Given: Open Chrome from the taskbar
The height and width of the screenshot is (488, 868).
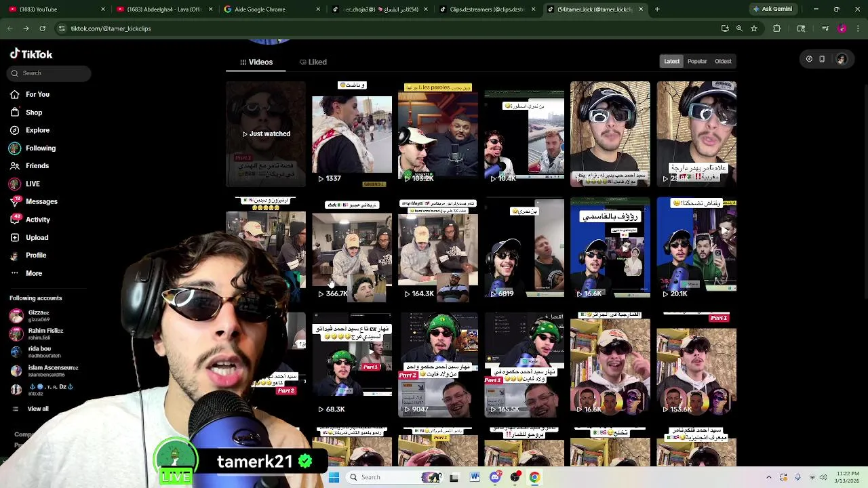Looking at the screenshot, I should pos(534,477).
